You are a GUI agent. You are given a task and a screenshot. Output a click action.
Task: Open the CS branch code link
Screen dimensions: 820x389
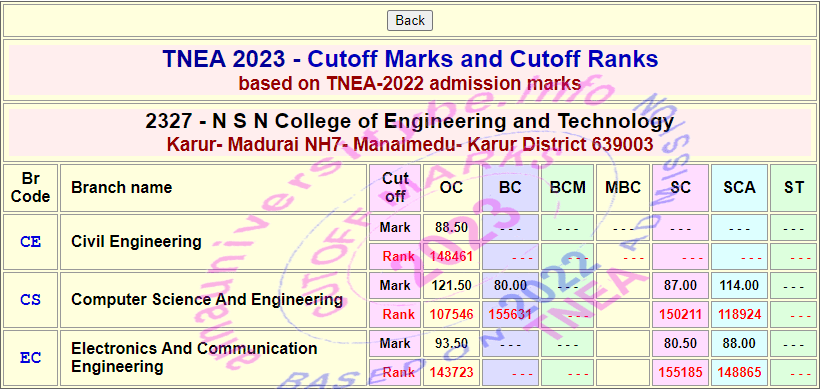tap(30, 300)
